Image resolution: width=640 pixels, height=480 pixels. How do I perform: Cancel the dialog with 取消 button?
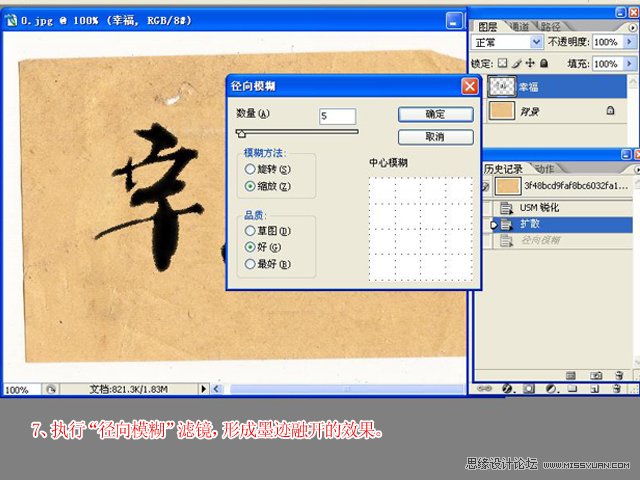click(436, 137)
